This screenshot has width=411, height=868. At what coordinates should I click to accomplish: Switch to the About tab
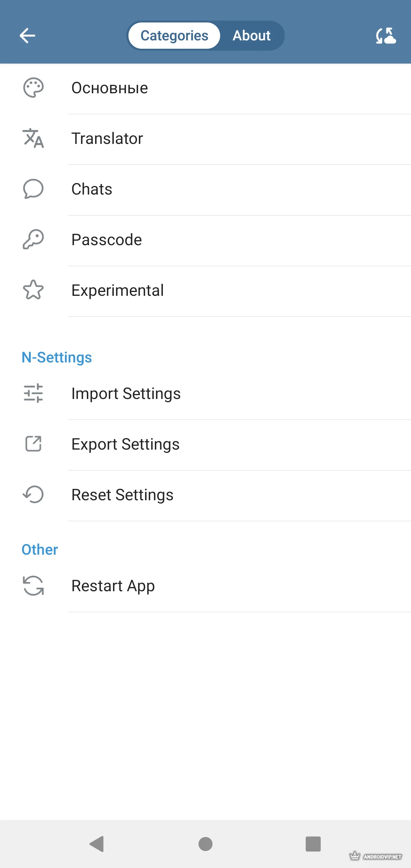pyautogui.click(x=251, y=36)
